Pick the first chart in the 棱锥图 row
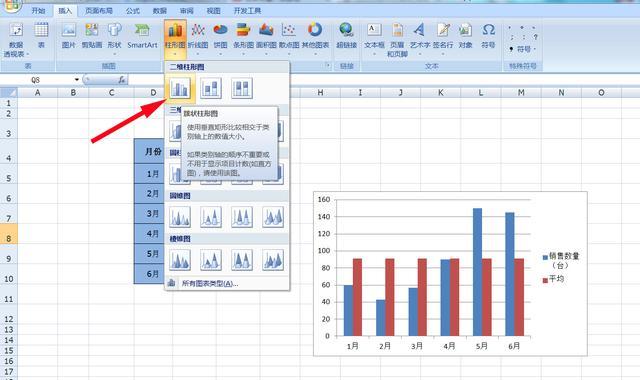 [180, 260]
